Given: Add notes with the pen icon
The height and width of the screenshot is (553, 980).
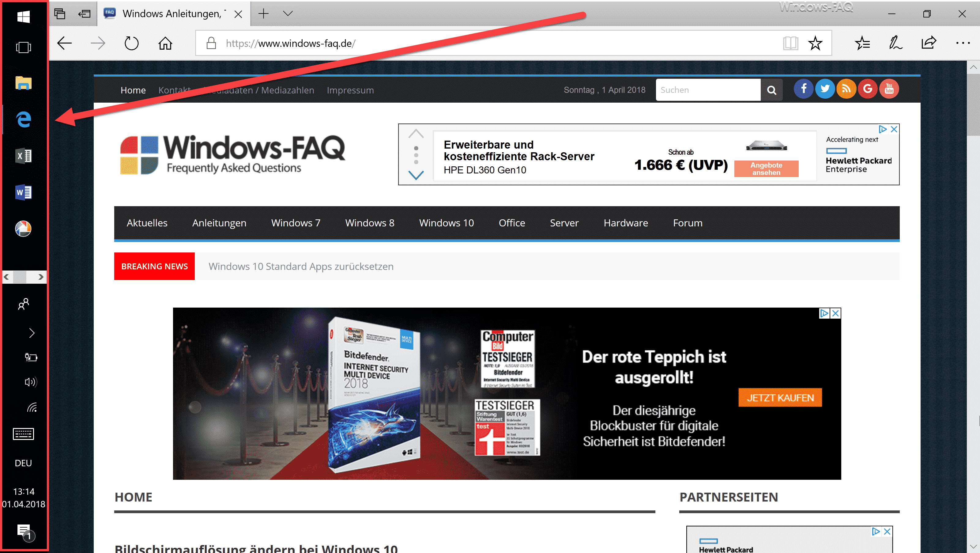Looking at the screenshot, I should click(895, 43).
